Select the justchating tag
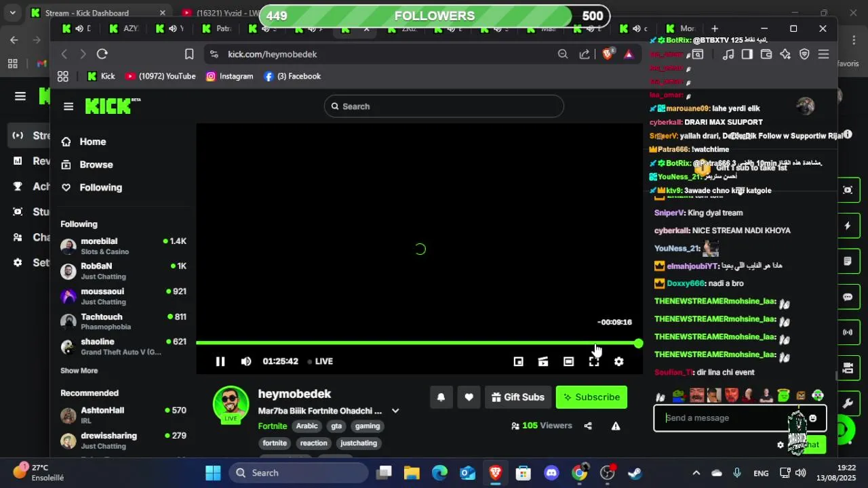The width and height of the screenshot is (868, 488). tap(358, 443)
